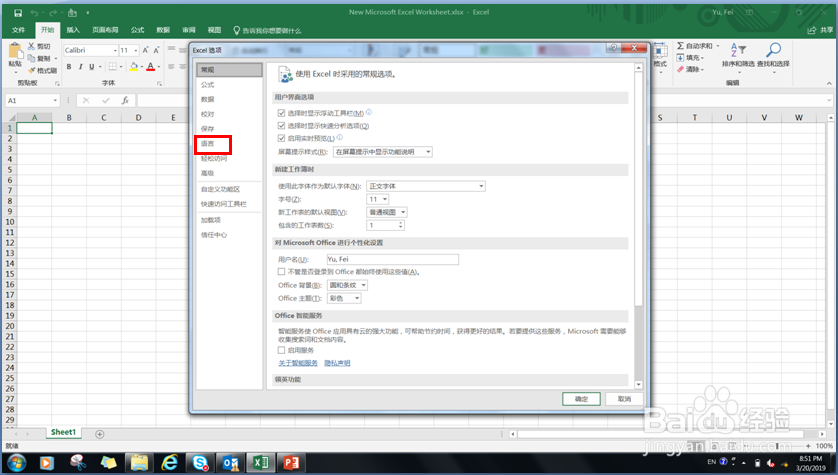Open Skype from the taskbar
838x475 pixels.
200,462
